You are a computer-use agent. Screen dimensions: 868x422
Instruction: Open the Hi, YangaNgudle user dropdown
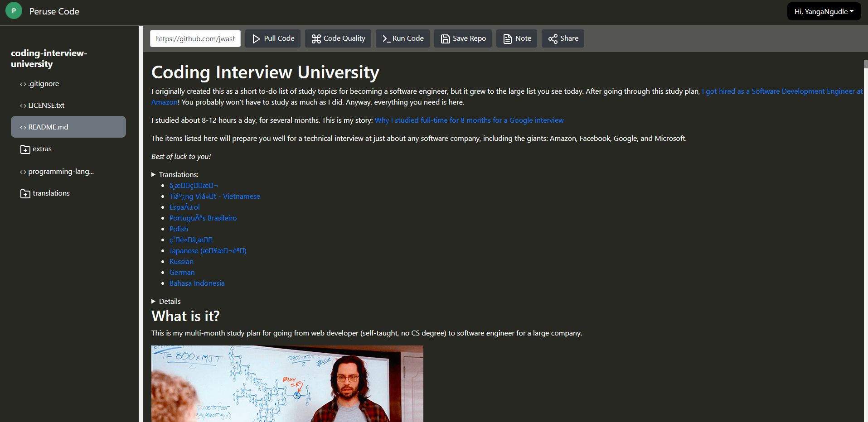click(x=824, y=11)
